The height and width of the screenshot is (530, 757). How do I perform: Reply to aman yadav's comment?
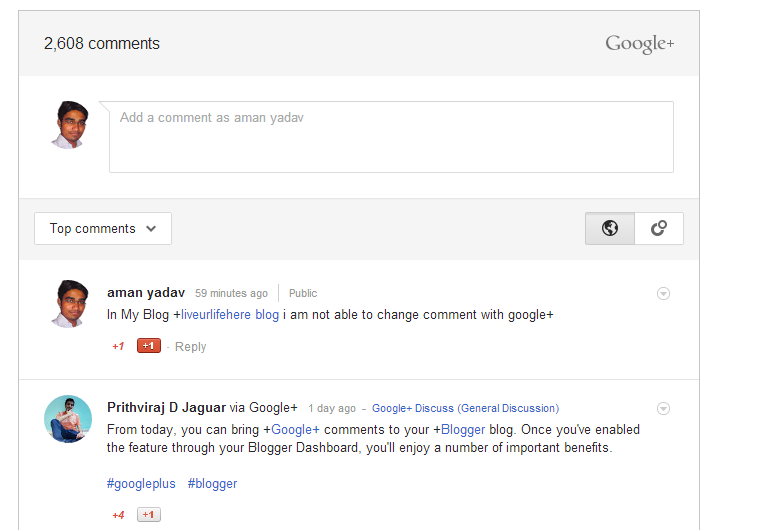coord(190,347)
